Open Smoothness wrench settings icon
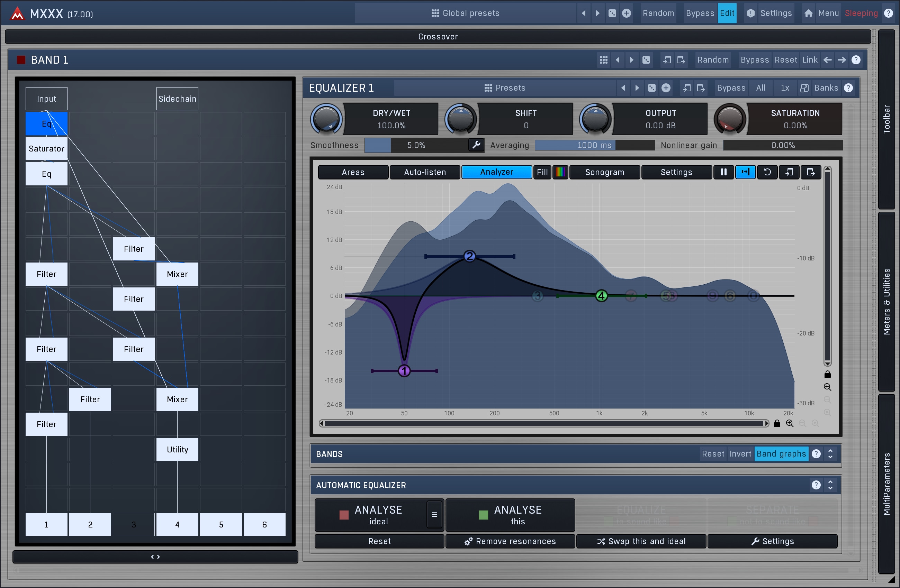The height and width of the screenshot is (588, 900). [476, 145]
